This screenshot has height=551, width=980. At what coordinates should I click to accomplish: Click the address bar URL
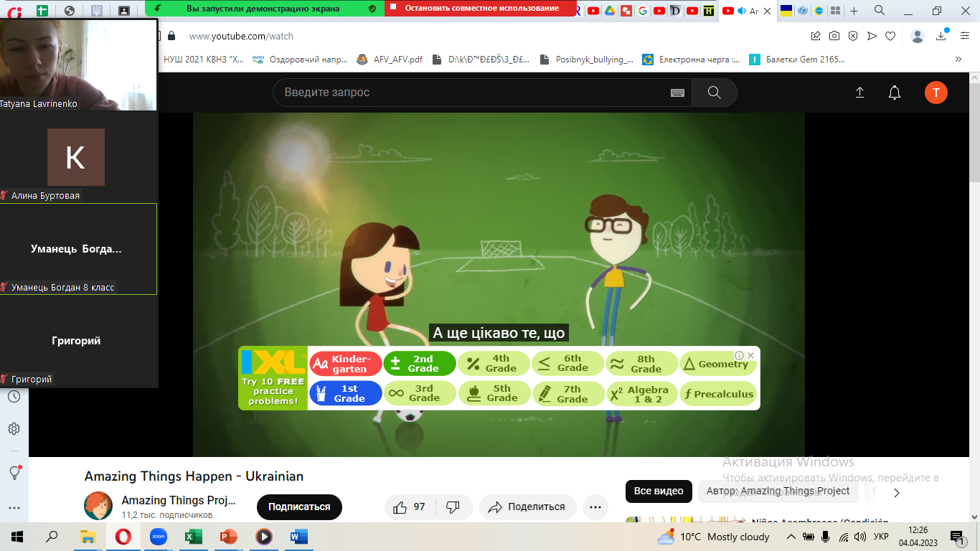pos(241,36)
